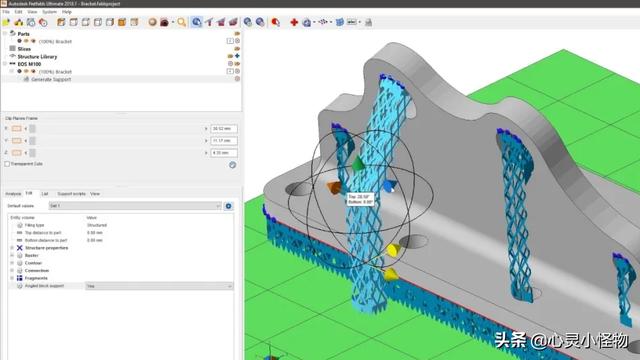This screenshot has height=360, width=640.
Task: Open the File menu
Action: coord(6,12)
